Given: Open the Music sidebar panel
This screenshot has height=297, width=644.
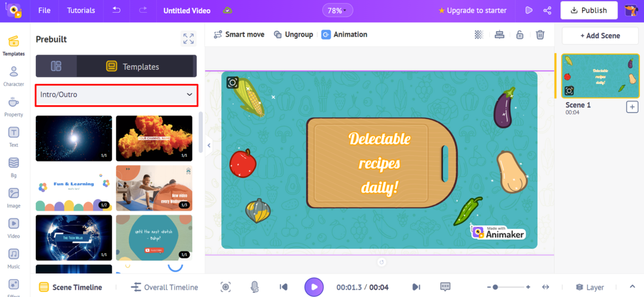Looking at the screenshot, I should 13,259.
